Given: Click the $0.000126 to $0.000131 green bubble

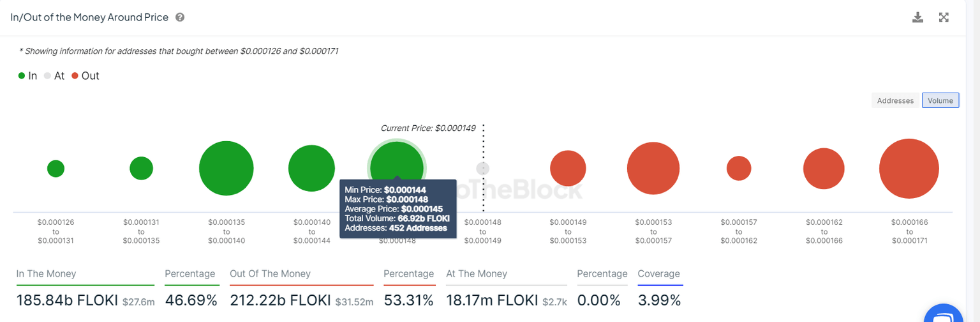Looking at the screenshot, I should point(56,169).
